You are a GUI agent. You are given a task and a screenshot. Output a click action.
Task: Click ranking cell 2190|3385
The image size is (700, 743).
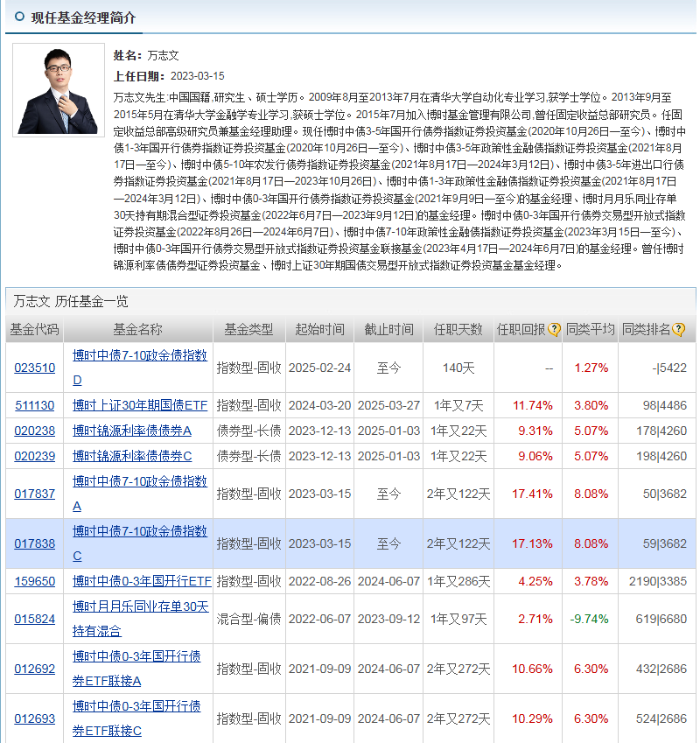[658, 581]
